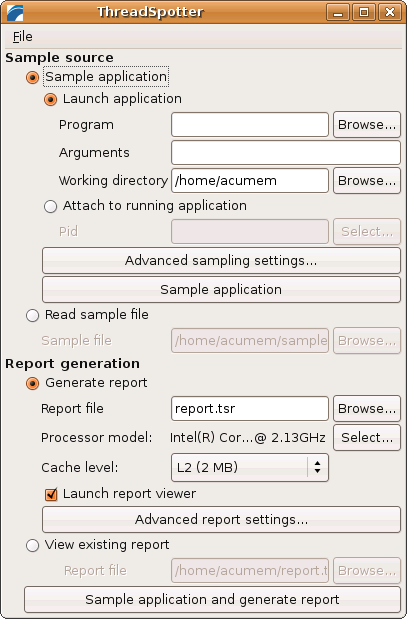The height and width of the screenshot is (619, 407).
Task: Click the Processor model label
Action: (x=96, y=438)
